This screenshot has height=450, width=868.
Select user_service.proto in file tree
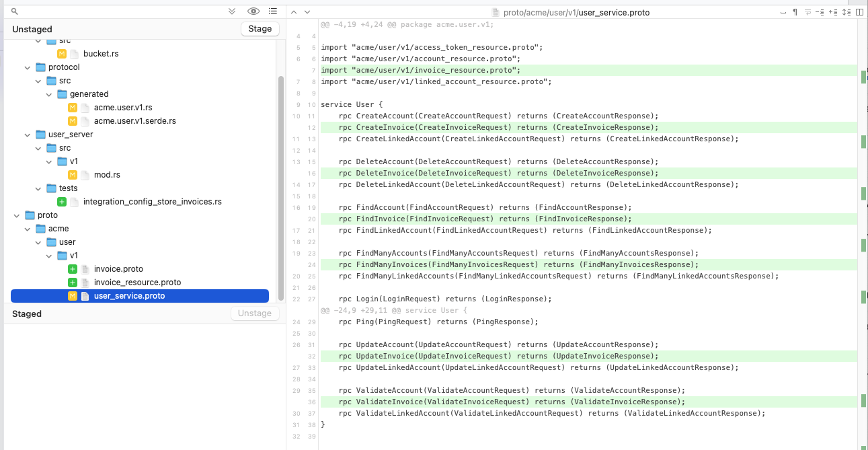click(x=140, y=296)
